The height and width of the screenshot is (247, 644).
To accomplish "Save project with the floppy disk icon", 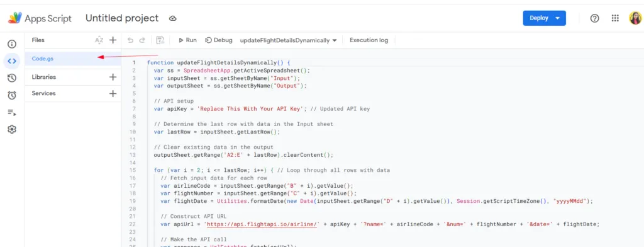I will pyautogui.click(x=160, y=40).
